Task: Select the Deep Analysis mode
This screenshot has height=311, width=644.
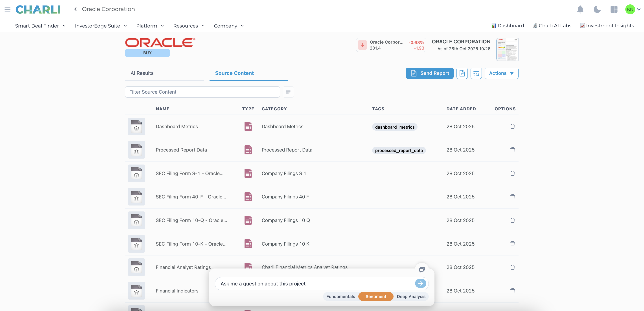Action: (x=411, y=296)
